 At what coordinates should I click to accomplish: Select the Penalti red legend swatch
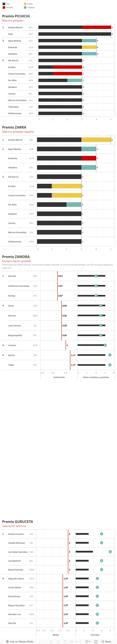(4, 7)
